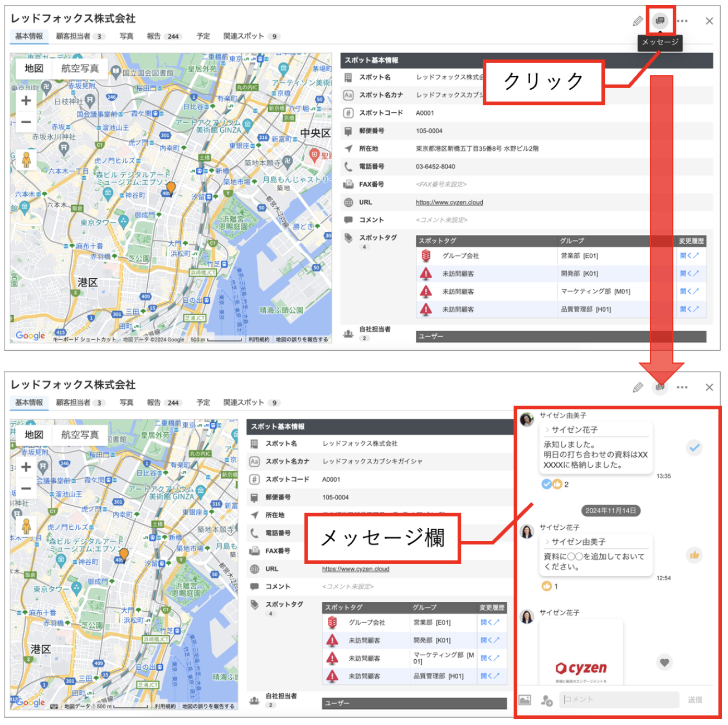This screenshot has width=728, height=725.
Task: Focus the コメント input field
Action: [x=620, y=699]
